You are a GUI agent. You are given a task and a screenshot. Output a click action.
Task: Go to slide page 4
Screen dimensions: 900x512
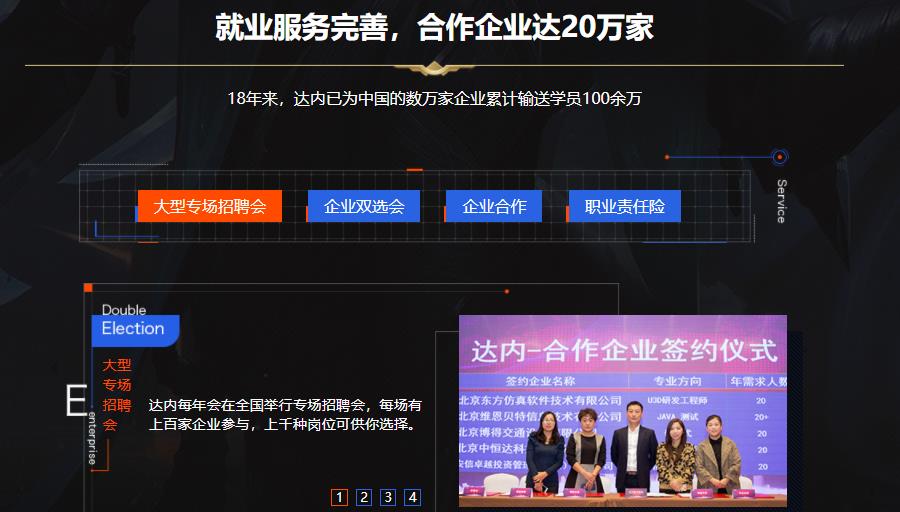point(412,497)
